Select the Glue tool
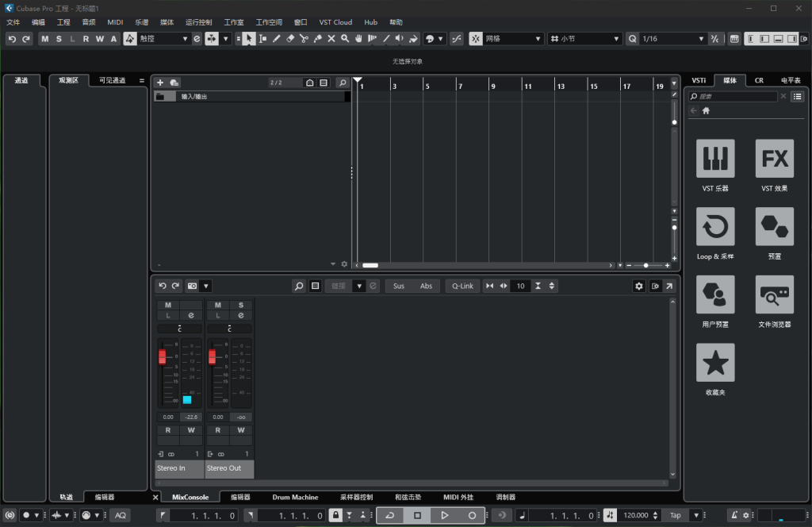This screenshot has width=812, height=527. [317, 39]
